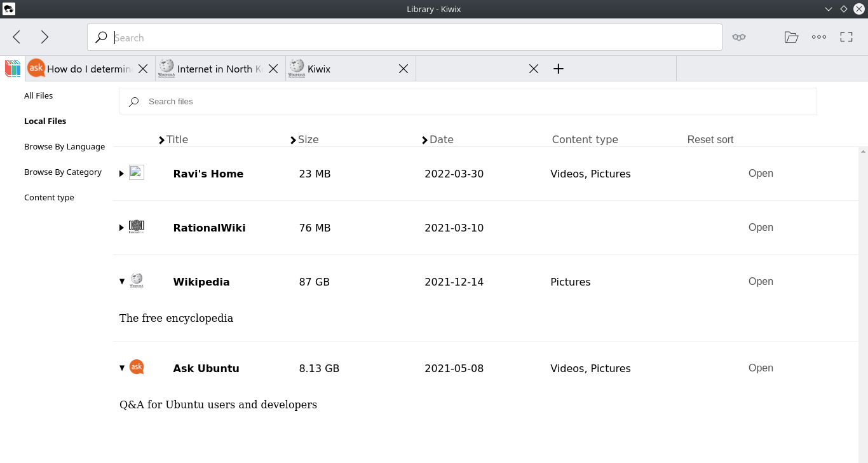Close the blank untitled tab

(534, 69)
